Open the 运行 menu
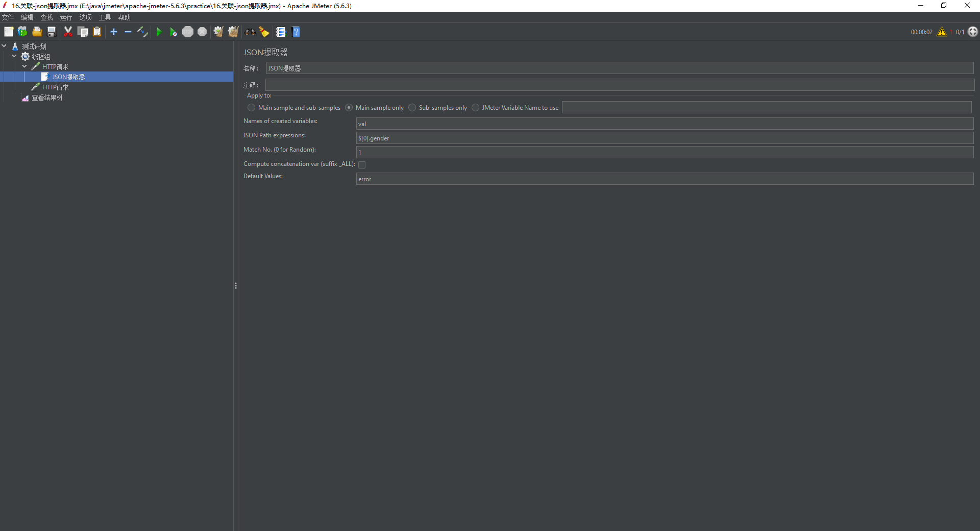Screen dimensions: 980x531 (x=66, y=17)
